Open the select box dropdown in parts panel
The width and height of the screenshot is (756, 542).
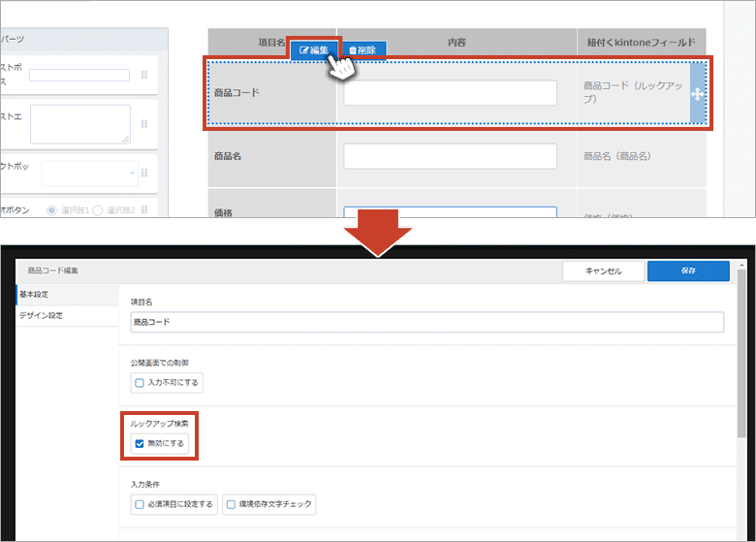(x=89, y=173)
